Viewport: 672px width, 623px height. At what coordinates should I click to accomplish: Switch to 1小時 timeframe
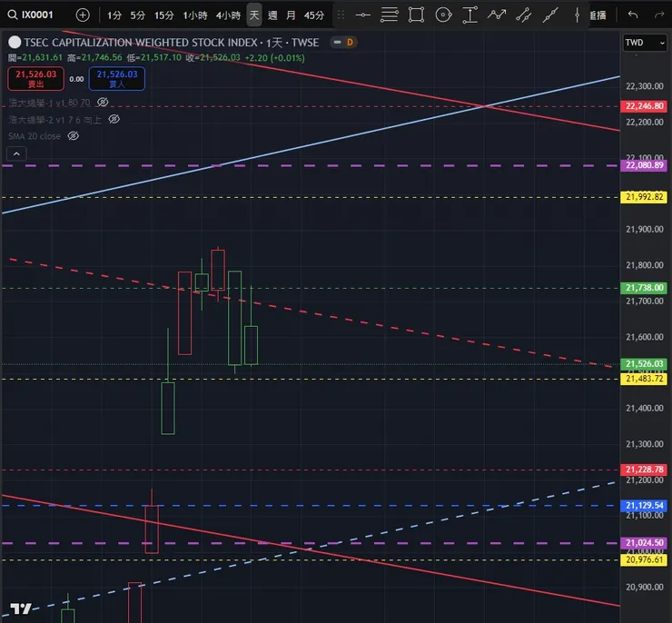tap(195, 15)
